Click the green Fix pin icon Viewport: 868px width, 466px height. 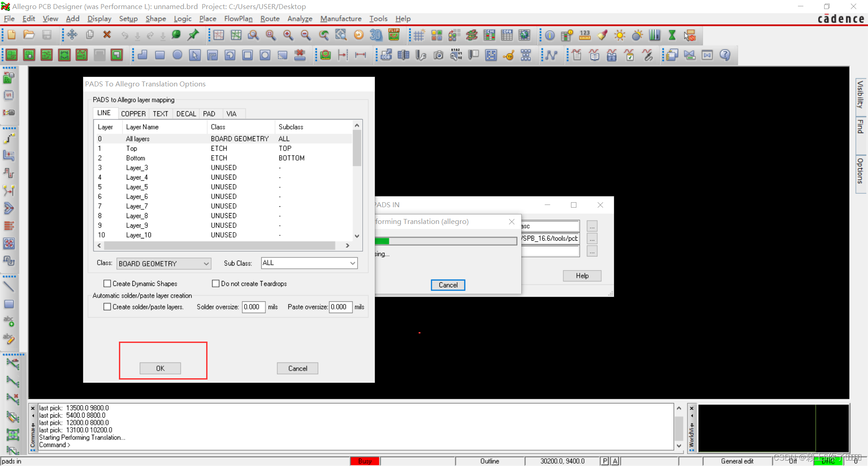(193, 35)
